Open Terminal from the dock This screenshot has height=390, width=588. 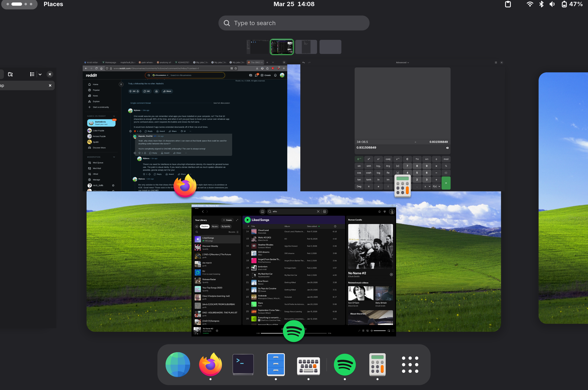(x=243, y=364)
